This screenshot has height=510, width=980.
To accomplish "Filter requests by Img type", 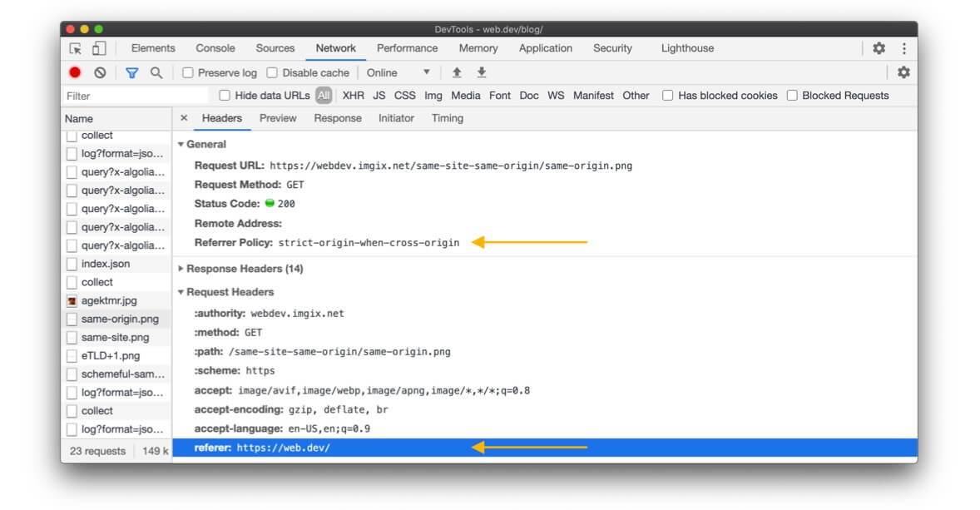I will [433, 95].
